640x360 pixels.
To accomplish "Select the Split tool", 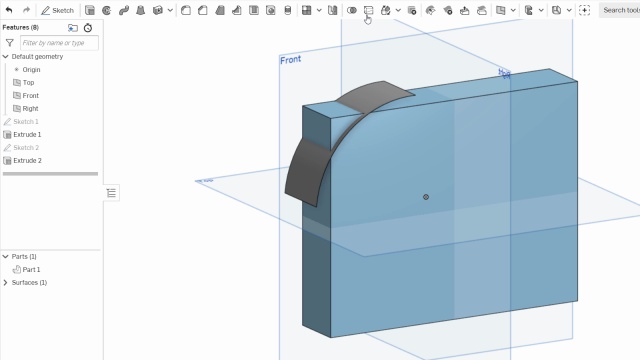I will pyautogui.click(x=369, y=10).
